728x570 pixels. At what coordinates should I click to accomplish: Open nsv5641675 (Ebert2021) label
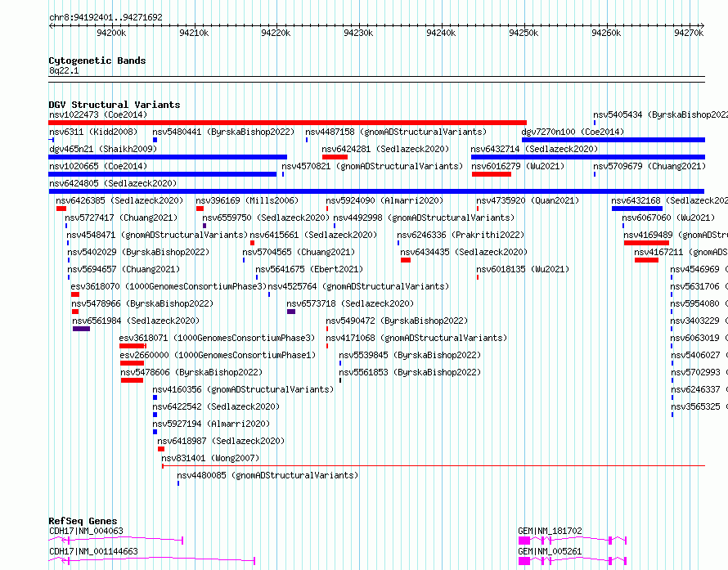coord(309,269)
